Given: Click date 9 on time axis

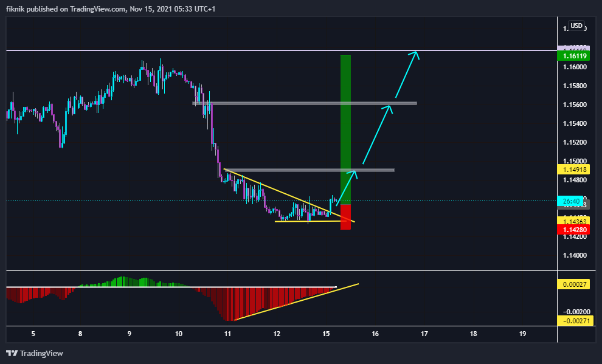Looking at the screenshot, I should [x=130, y=334].
